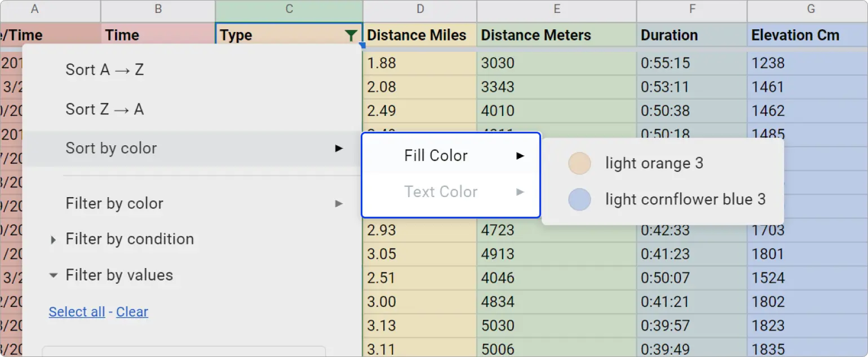Open the Filter by color submenu
Image resolution: width=868 pixels, height=357 pixels.
pos(114,204)
